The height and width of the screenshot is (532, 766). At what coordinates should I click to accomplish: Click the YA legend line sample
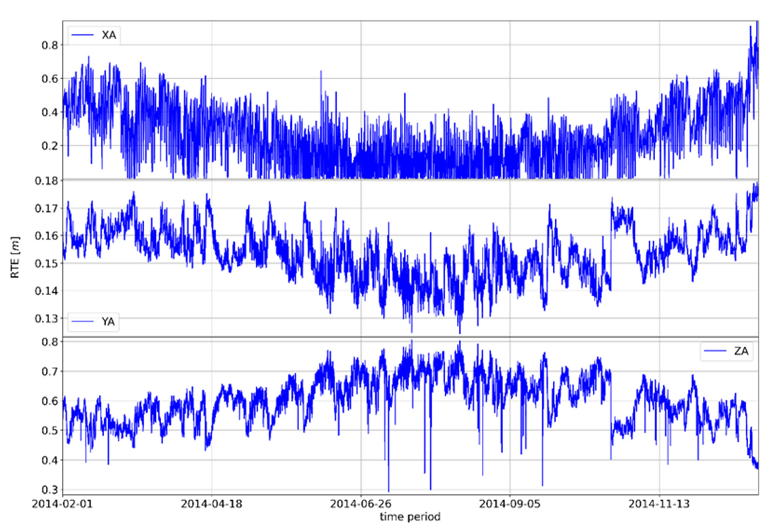pos(82,321)
